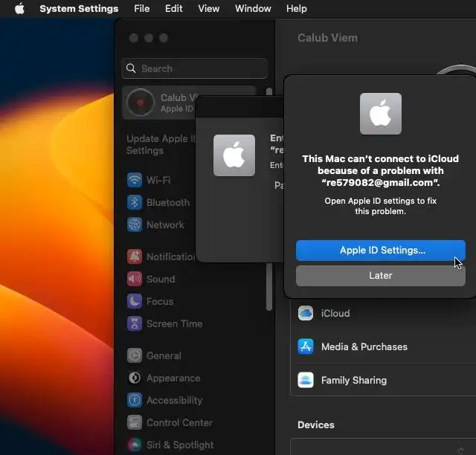Click the Control Center icon

click(x=135, y=422)
